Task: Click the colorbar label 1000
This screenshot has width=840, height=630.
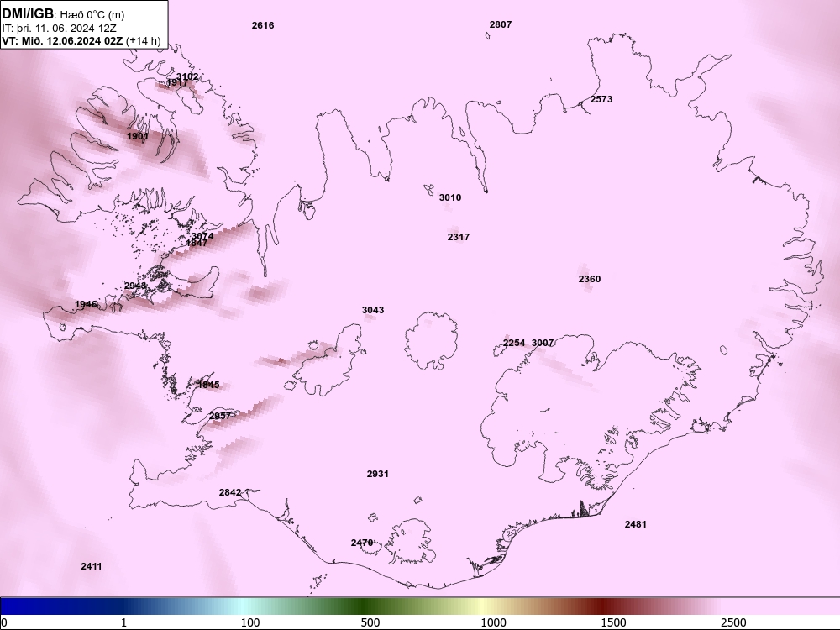Action: [493, 622]
